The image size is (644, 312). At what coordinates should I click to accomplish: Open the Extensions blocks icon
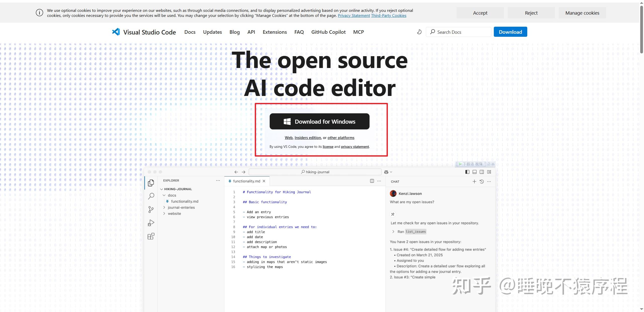(151, 236)
